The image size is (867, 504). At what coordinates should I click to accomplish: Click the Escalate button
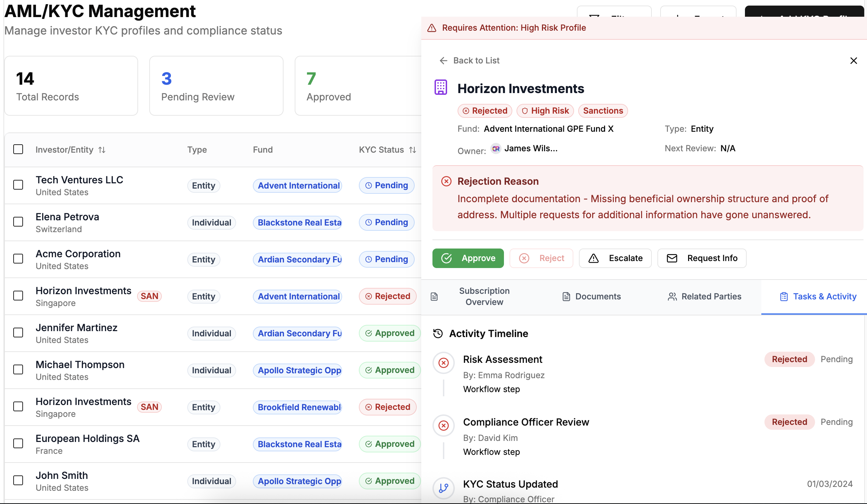pyautogui.click(x=615, y=258)
